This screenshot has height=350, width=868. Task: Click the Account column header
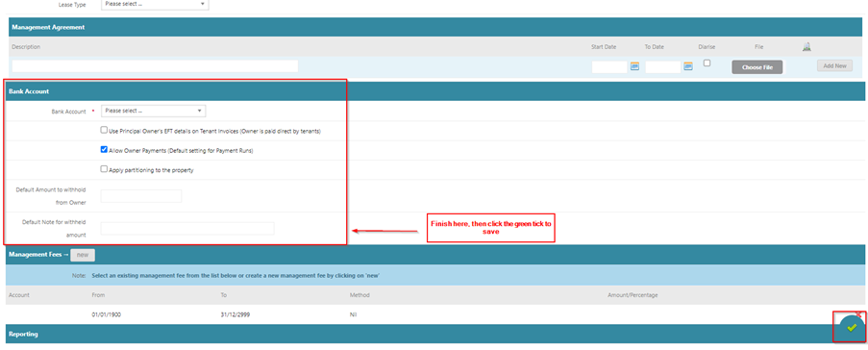19,295
